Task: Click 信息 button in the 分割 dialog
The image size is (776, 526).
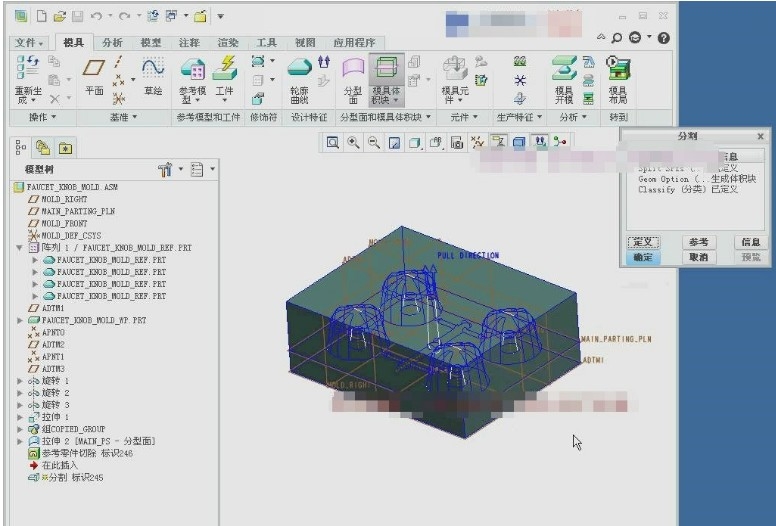Action: 751,242
